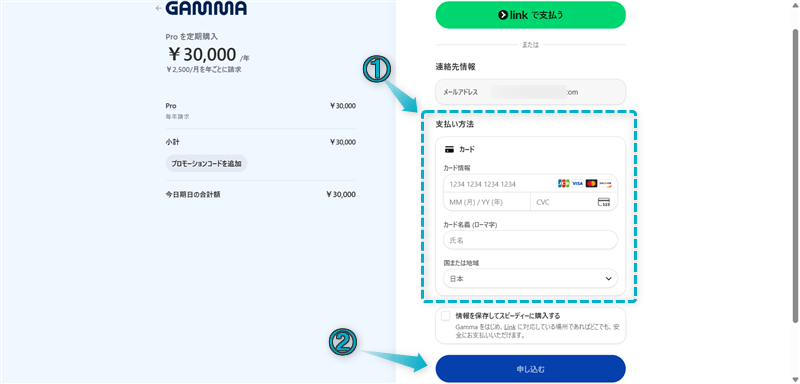Click the ¥2,500/月を年ごとに請求 text

[204, 69]
